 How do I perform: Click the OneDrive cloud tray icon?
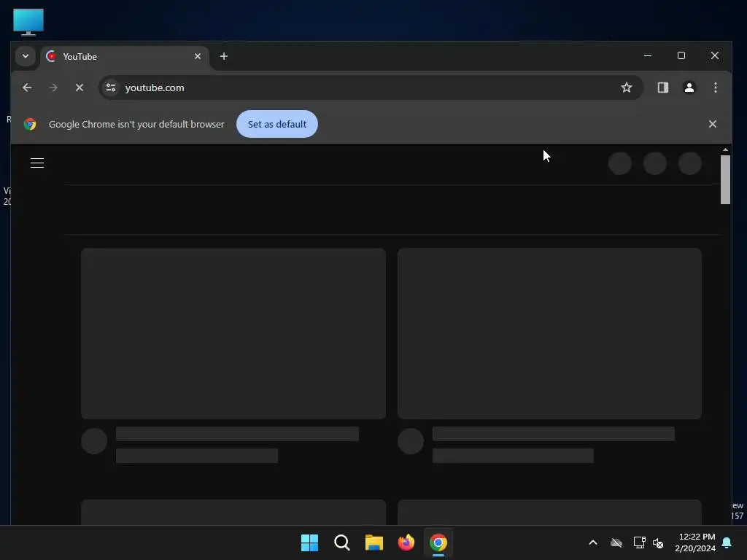tap(616, 542)
